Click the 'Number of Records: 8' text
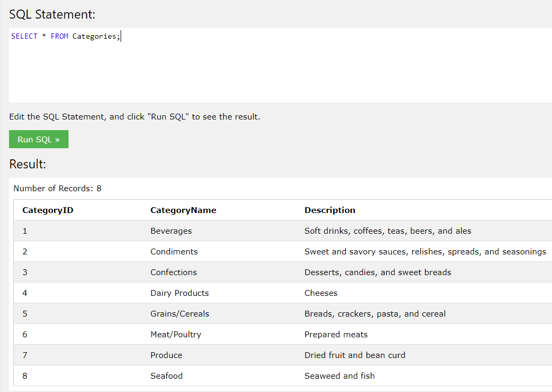This screenshot has height=392, width=552. click(x=57, y=189)
